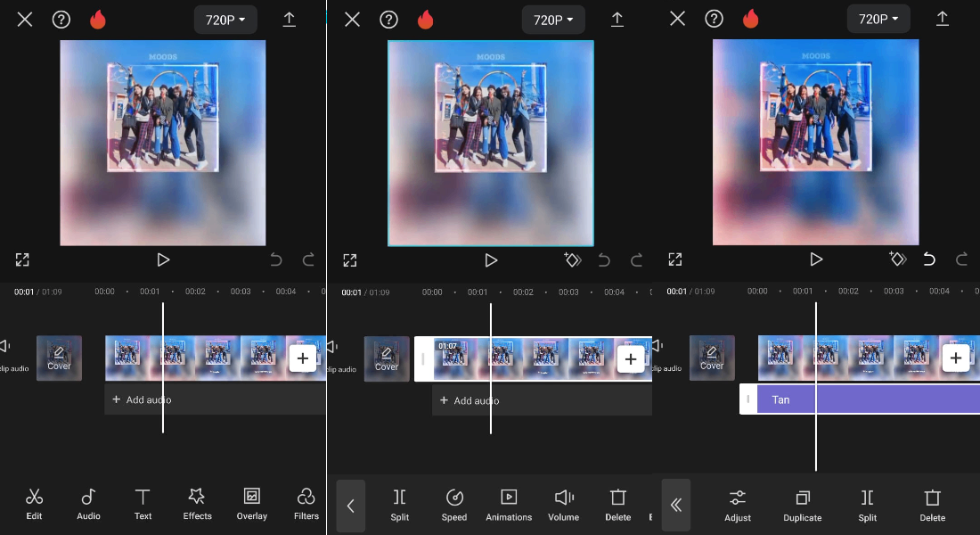Export video with upload arrow in right panel
The height and width of the screenshot is (535, 980).
click(942, 19)
